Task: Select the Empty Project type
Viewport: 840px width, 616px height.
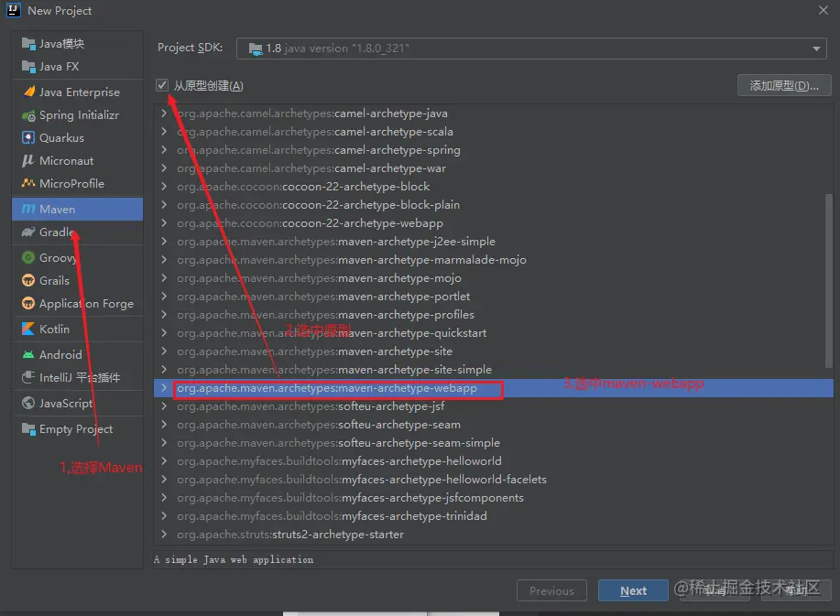Action: coord(77,428)
